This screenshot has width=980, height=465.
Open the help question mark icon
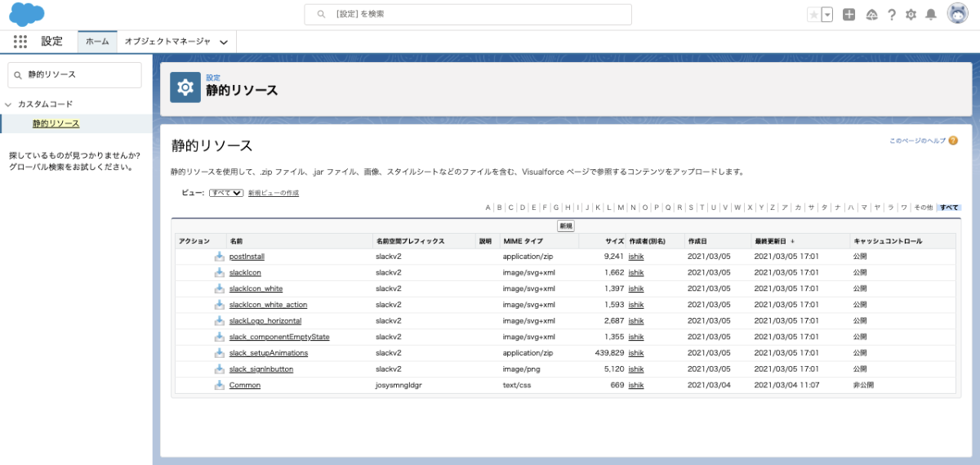(892, 15)
